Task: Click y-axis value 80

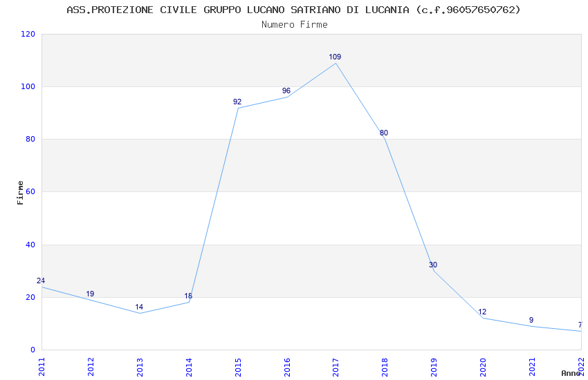Action: [x=30, y=140]
